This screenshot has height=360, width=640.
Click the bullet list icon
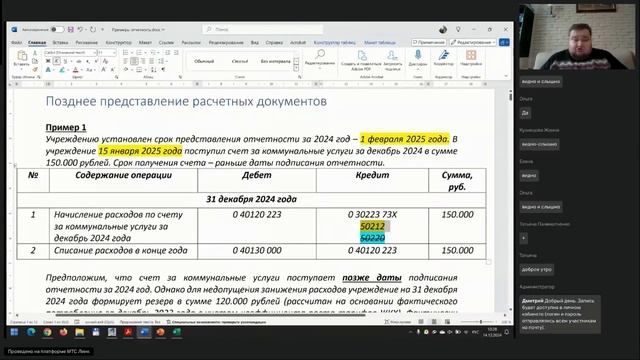coord(126,53)
